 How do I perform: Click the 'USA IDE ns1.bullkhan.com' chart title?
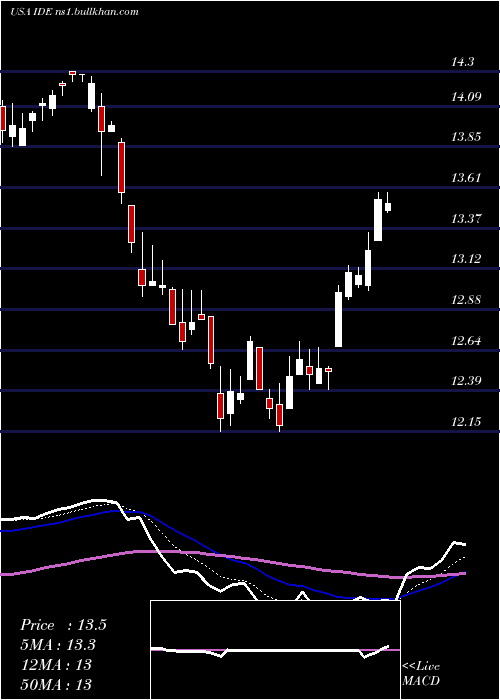[75, 12]
